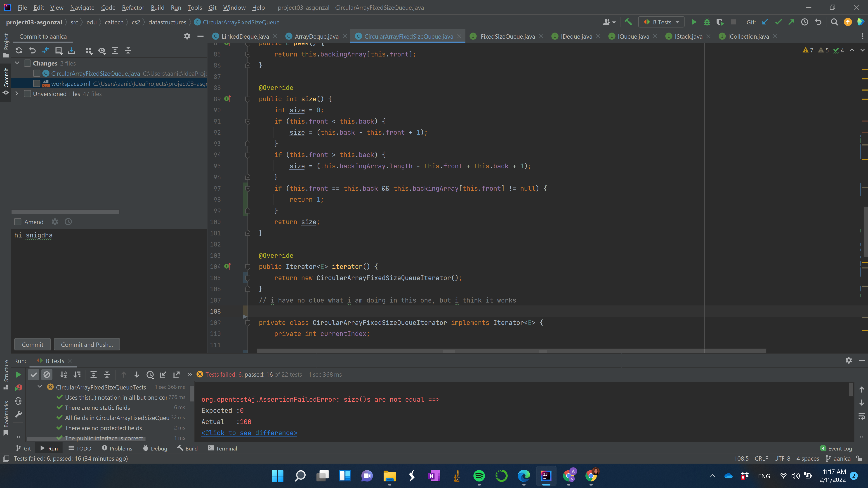This screenshot has width=868, height=488.
Task: Click the Commit and Push button
Action: (87, 345)
